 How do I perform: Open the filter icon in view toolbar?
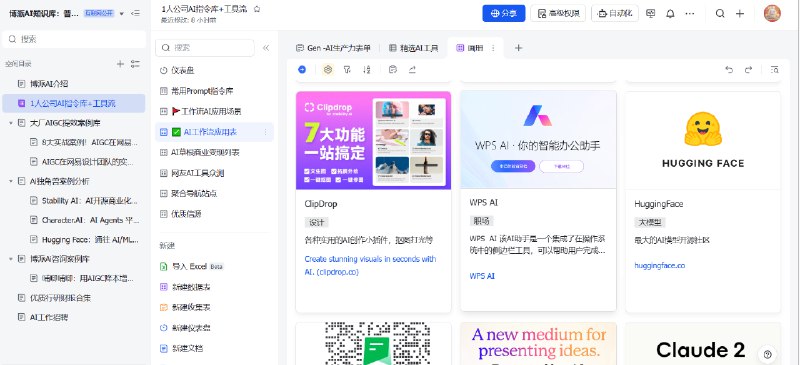(347, 69)
